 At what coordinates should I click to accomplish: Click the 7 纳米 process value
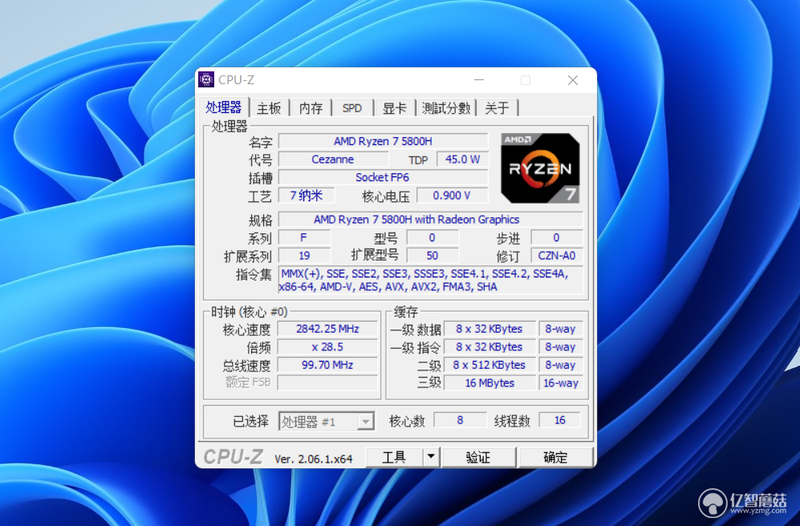click(306, 195)
